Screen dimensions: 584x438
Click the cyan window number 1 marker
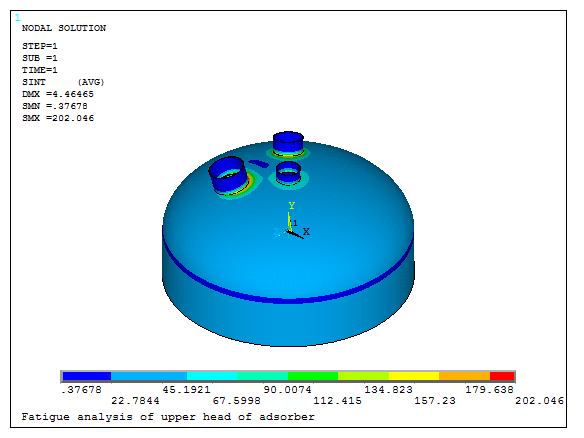coord(18,18)
